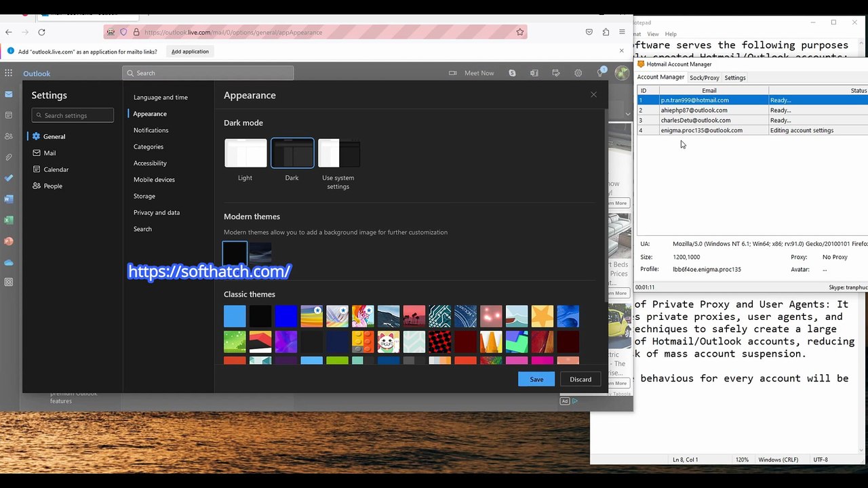This screenshot has width=868, height=488.
Task: Open OneDrive cloud icon in app rail
Action: pos(9,262)
